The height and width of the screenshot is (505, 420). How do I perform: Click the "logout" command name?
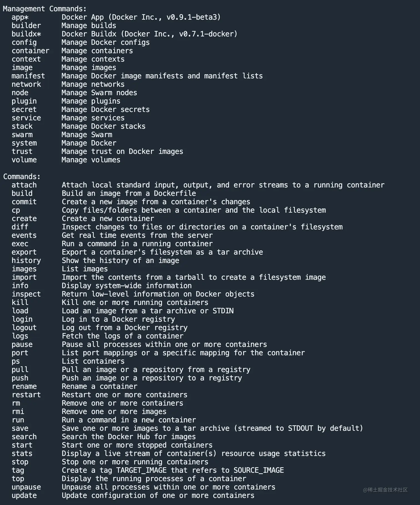24,328
